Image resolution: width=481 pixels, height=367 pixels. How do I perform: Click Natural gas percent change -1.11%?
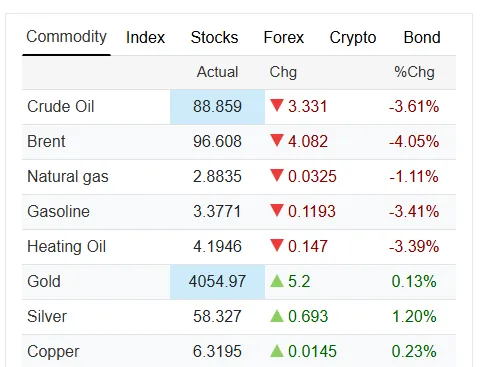pos(414,177)
